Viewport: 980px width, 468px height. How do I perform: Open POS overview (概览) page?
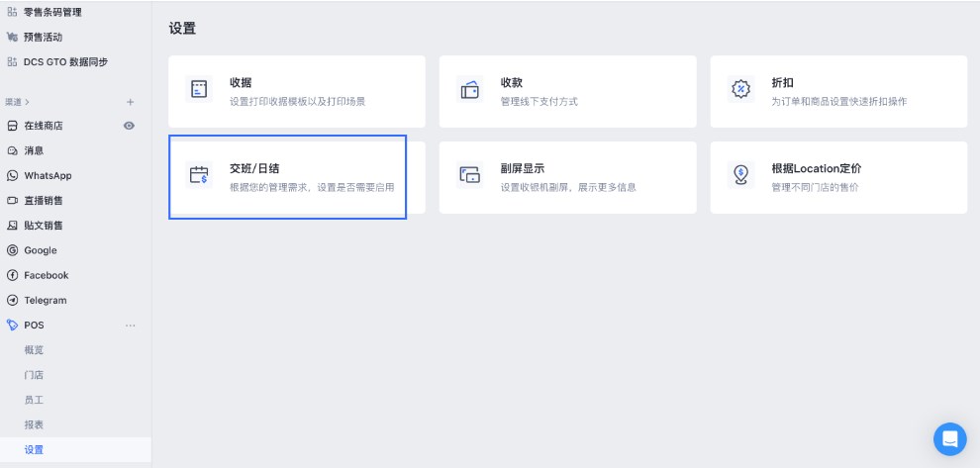pyautogui.click(x=34, y=350)
